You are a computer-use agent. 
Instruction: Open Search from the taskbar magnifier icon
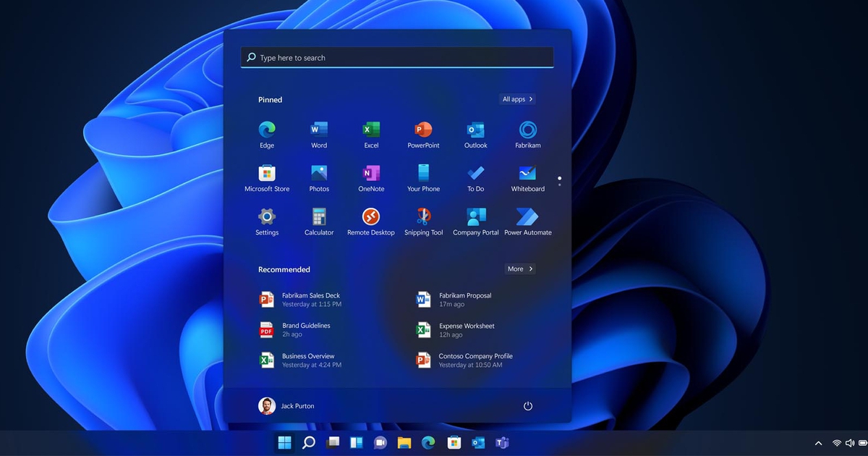point(309,442)
